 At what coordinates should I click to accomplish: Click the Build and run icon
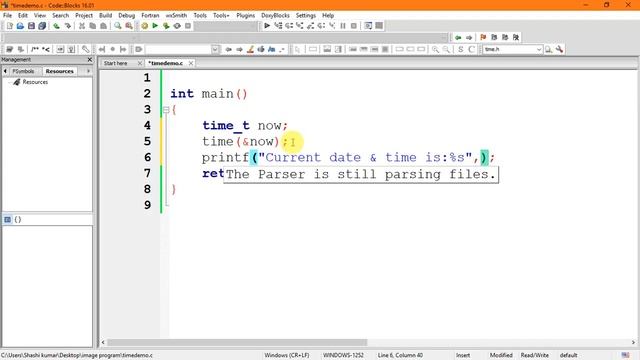166,26
